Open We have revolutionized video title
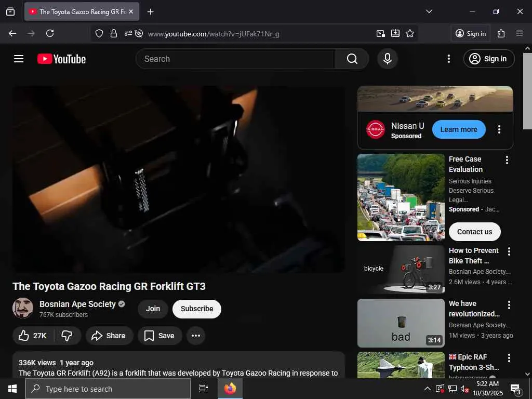The image size is (532, 399). pos(474,309)
